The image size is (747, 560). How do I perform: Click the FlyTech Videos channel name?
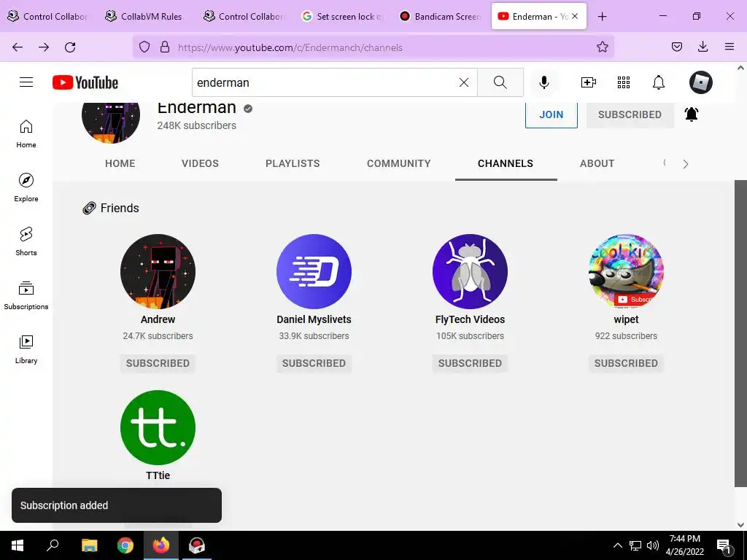(x=471, y=319)
